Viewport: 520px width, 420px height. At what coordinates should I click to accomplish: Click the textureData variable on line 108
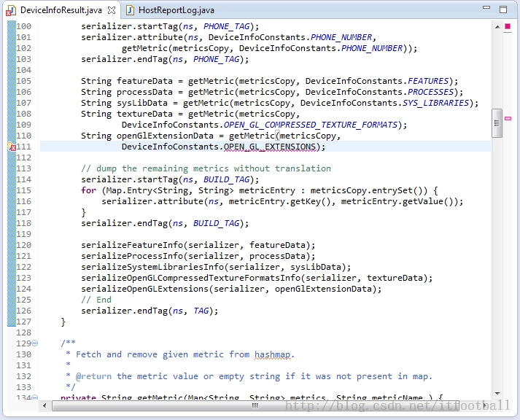(144, 114)
